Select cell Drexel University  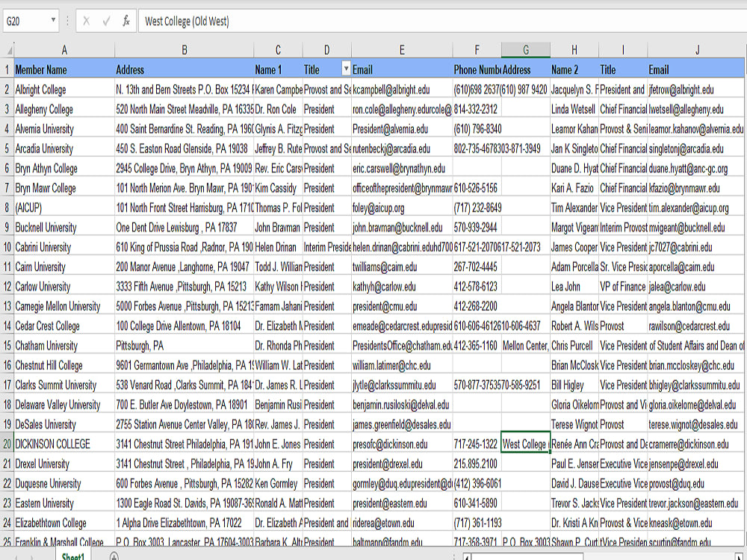click(x=64, y=464)
